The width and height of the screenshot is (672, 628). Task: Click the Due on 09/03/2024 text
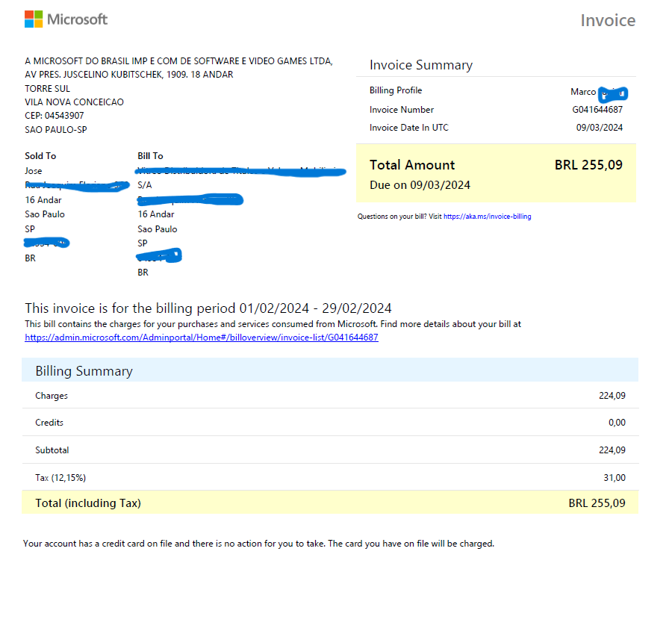pos(420,185)
